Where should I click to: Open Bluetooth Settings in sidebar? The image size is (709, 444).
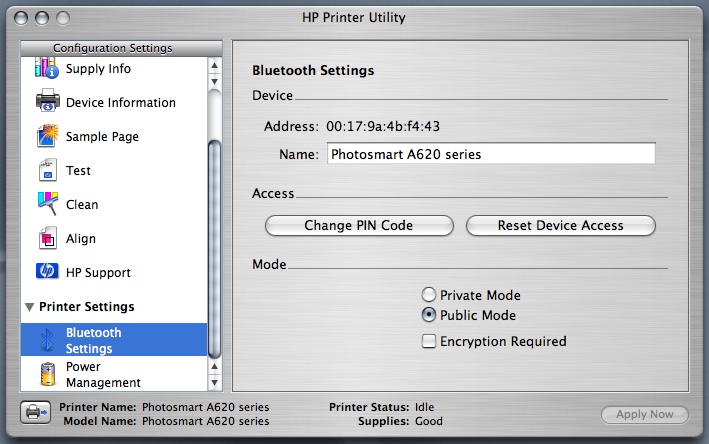click(93, 340)
